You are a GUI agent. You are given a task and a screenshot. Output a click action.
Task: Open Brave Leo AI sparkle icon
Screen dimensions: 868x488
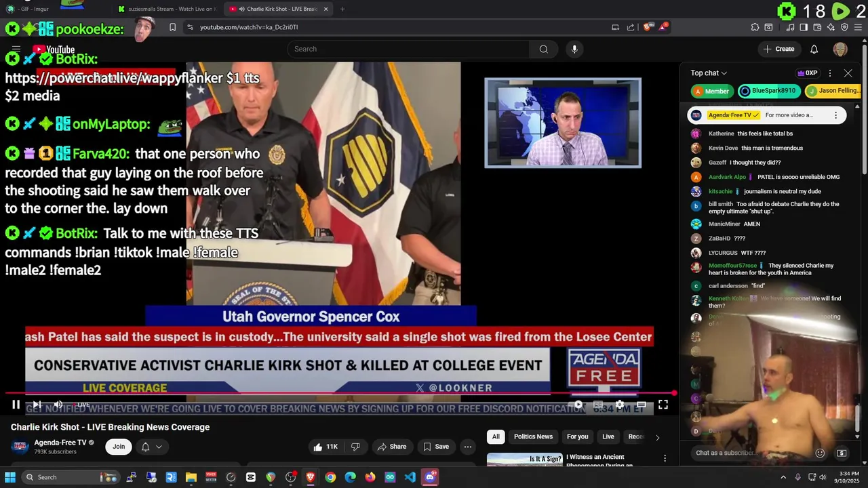pos(831,27)
